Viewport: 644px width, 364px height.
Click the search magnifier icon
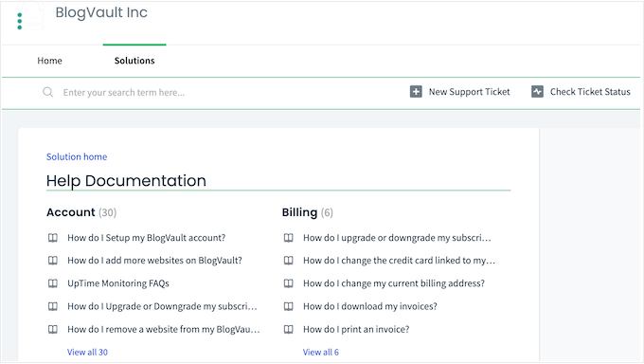point(48,92)
